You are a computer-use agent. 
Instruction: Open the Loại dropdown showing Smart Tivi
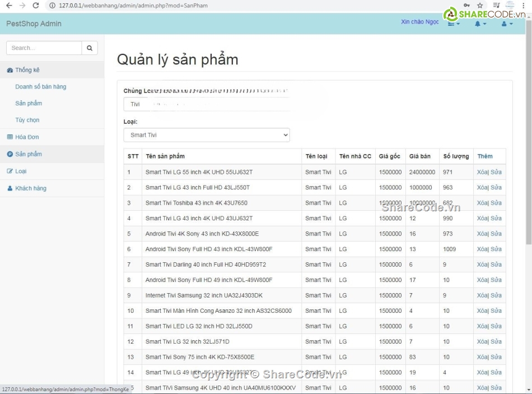[x=207, y=135]
